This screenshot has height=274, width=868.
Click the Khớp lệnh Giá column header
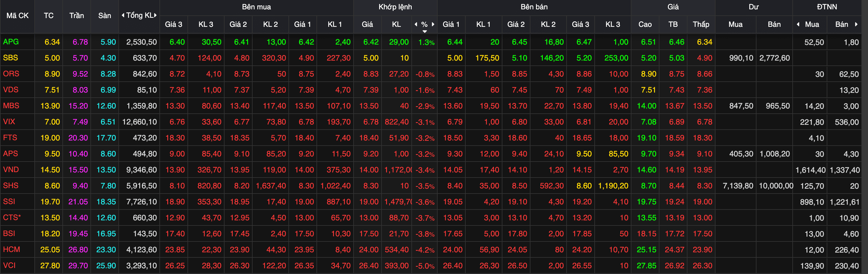(367, 24)
